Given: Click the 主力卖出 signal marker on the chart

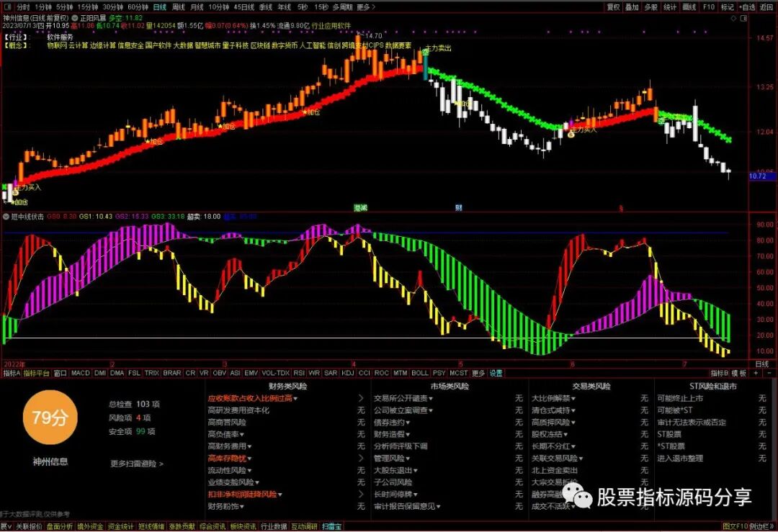Looking at the screenshot, I should click(439, 48).
